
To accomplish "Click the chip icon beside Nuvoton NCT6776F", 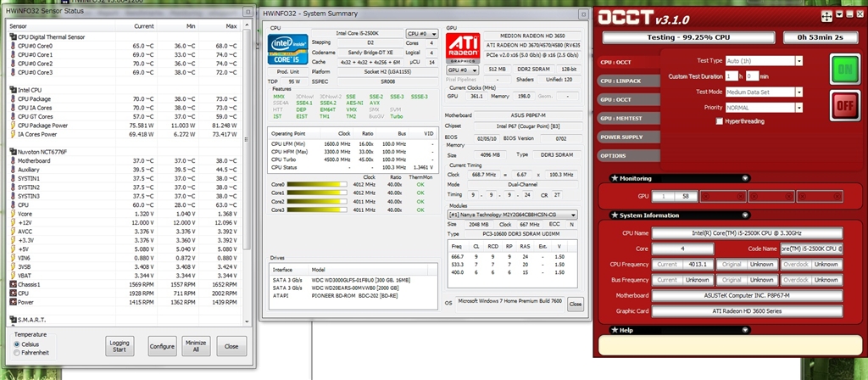I will [14, 151].
